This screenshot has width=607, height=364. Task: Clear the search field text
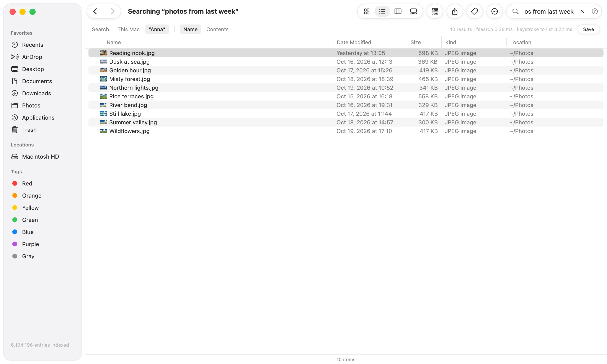point(582,11)
